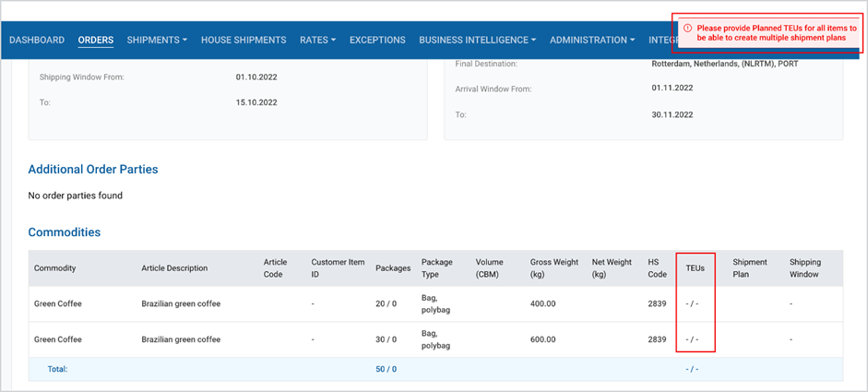The height and width of the screenshot is (392, 868).
Task: Click the Planned TEUs error notification text
Action: pyautogui.click(x=777, y=32)
